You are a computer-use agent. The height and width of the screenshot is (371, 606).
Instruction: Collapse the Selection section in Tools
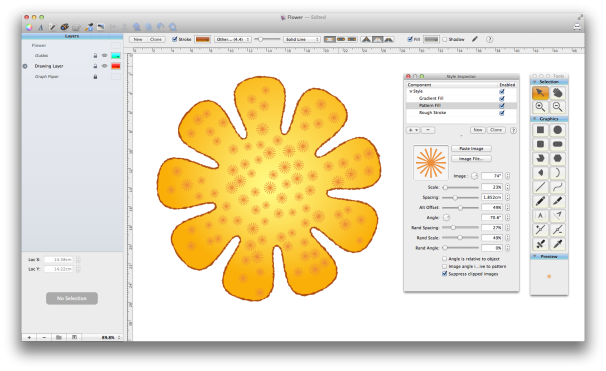[x=535, y=82]
